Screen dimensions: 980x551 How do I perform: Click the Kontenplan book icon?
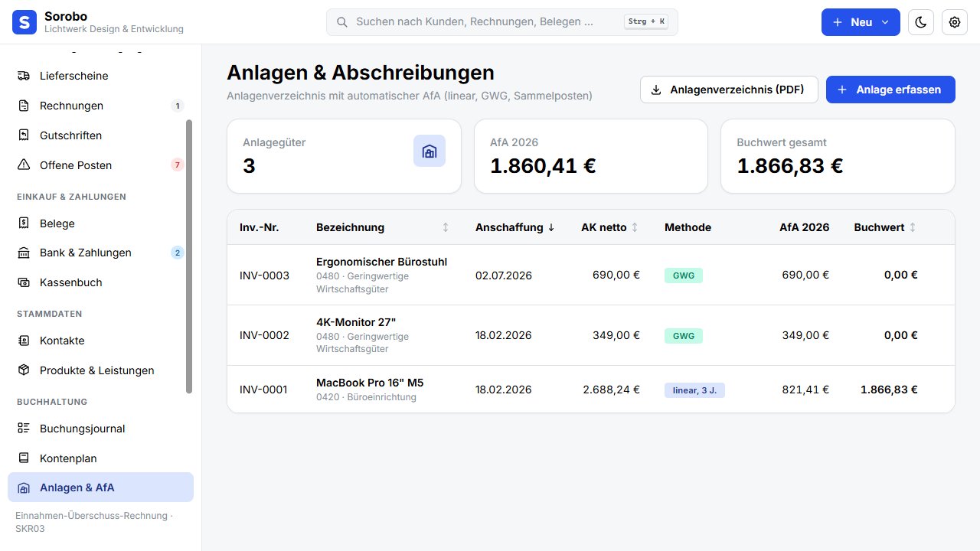24,458
